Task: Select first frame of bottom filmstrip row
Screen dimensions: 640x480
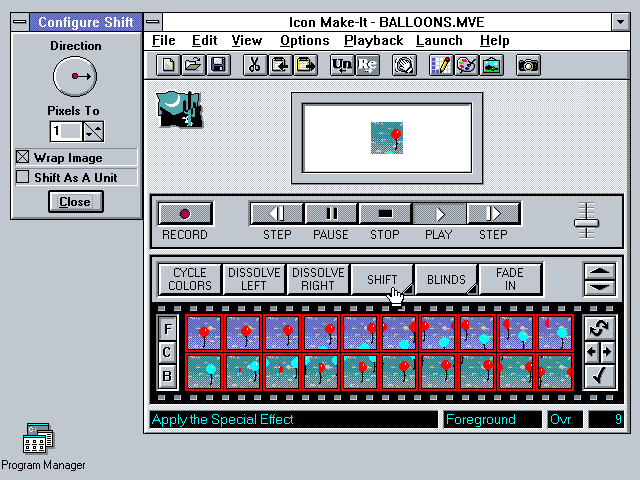Action: [x=204, y=372]
